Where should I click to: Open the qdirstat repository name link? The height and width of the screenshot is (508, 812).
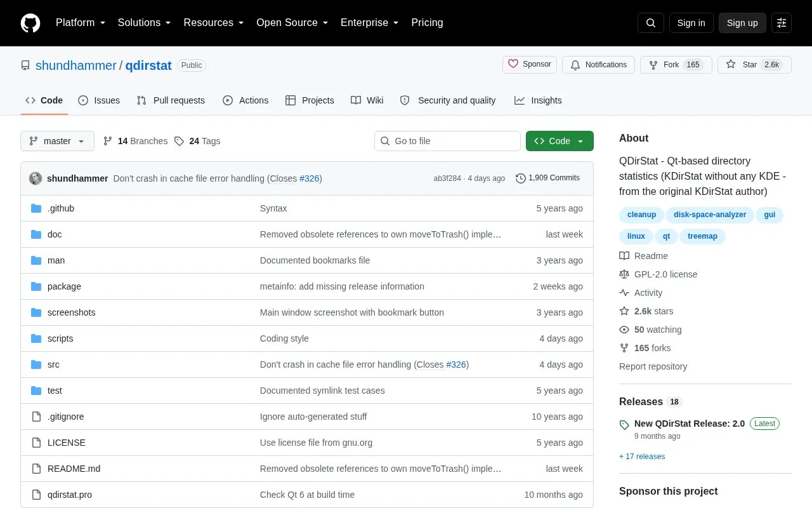pyautogui.click(x=148, y=65)
